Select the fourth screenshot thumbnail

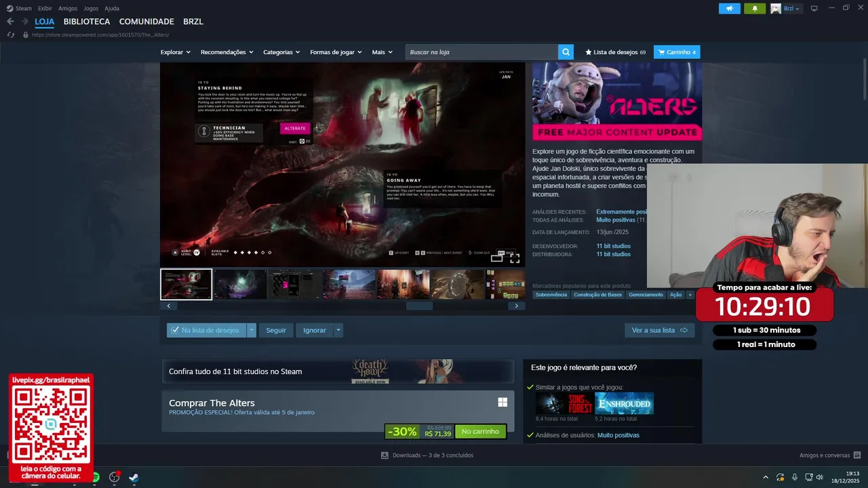pyautogui.click(x=349, y=284)
